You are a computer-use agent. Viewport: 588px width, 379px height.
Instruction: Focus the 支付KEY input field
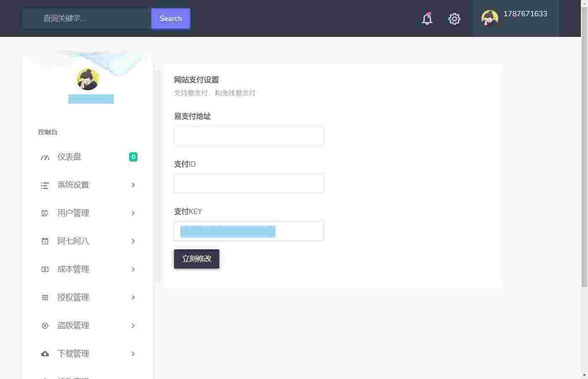click(249, 231)
